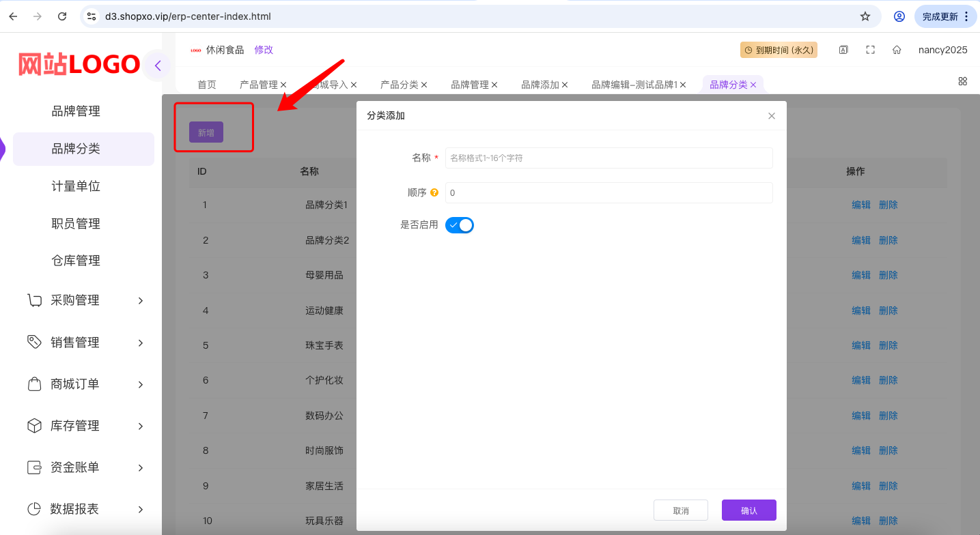Switch to the 品牌编辑-测试品牌1 tab
This screenshot has width=980, height=535.
point(634,85)
